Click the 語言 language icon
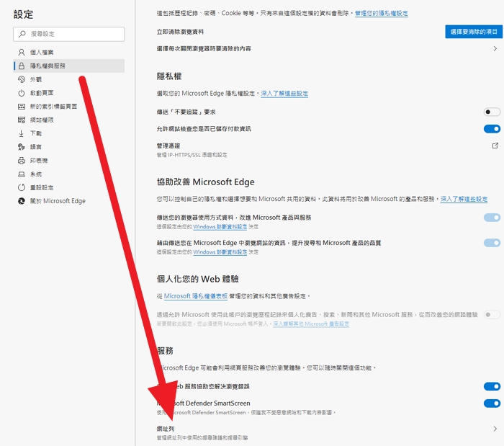 21,147
